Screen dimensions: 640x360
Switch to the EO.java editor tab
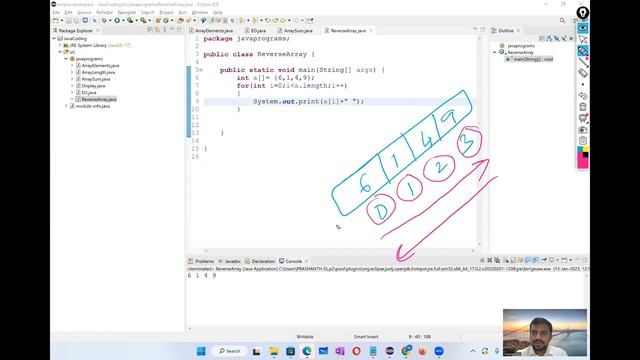pyautogui.click(x=255, y=31)
